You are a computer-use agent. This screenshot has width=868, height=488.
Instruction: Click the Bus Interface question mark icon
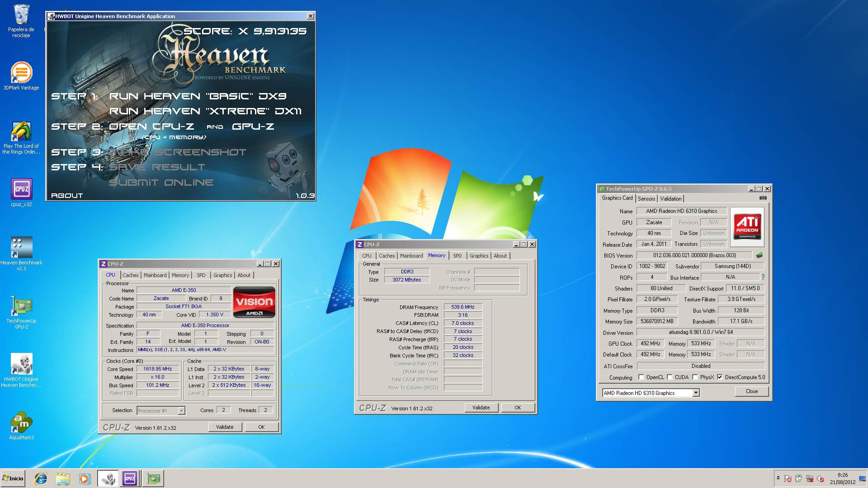[x=763, y=277]
